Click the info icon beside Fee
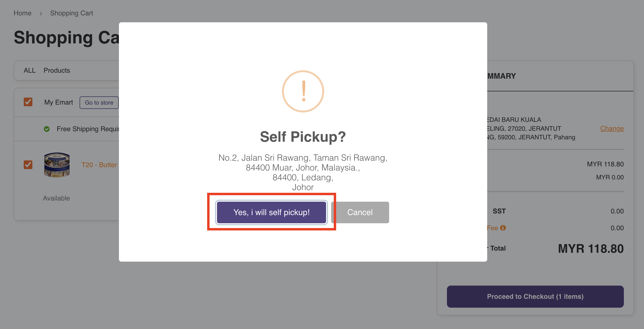 click(503, 228)
